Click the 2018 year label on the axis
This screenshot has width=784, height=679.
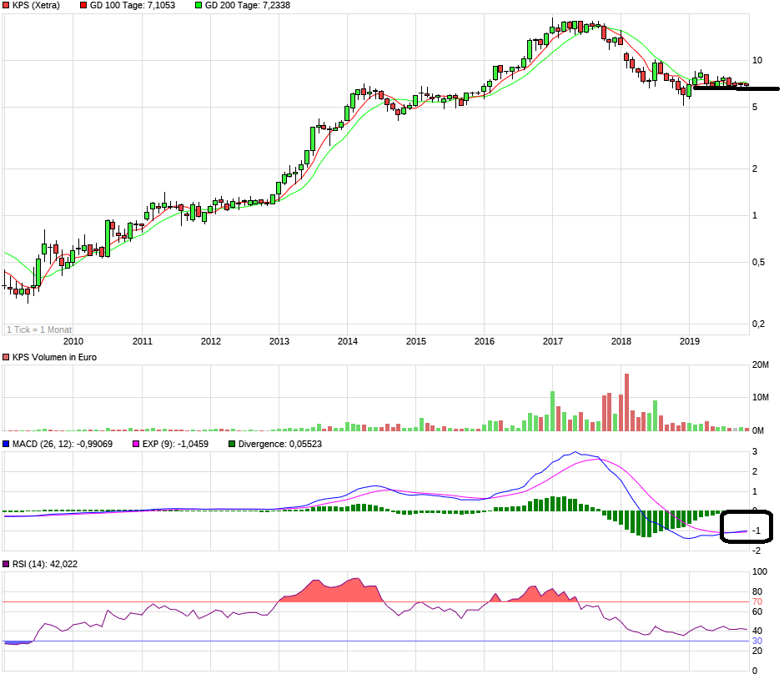[x=621, y=341]
